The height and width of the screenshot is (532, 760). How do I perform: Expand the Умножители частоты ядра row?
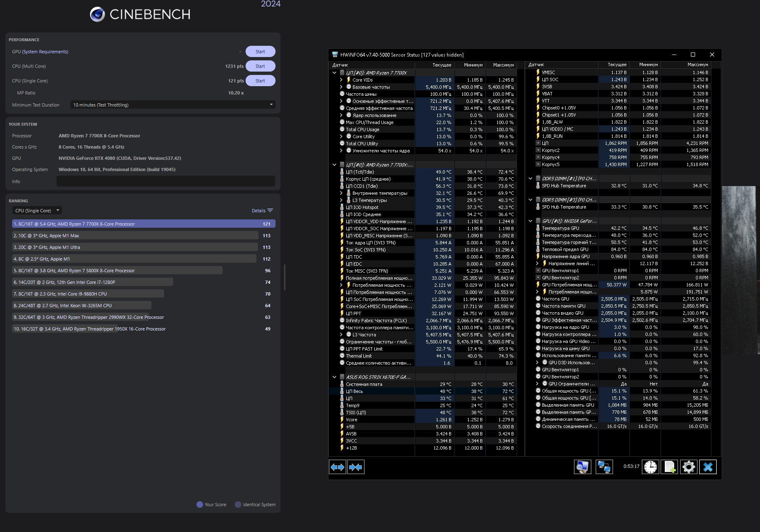pos(341,151)
